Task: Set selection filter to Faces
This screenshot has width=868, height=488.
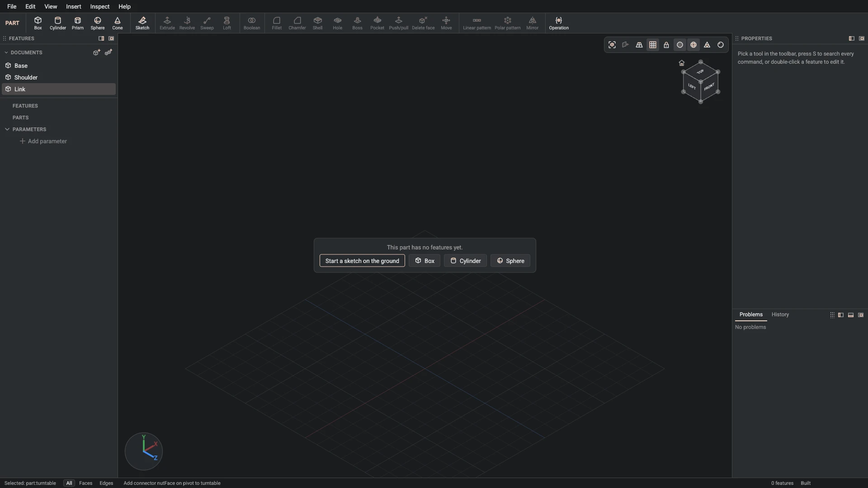Action: [x=85, y=483]
